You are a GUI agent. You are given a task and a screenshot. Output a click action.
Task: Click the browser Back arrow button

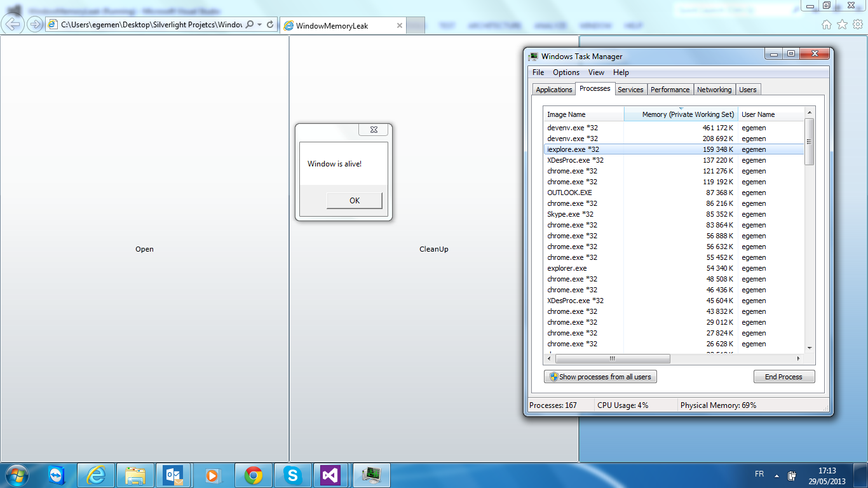tap(13, 24)
